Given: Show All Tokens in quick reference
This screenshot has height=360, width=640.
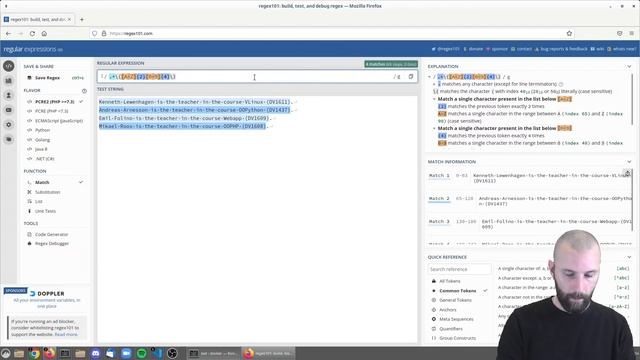Looking at the screenshot, I should [x=449, y=281].
